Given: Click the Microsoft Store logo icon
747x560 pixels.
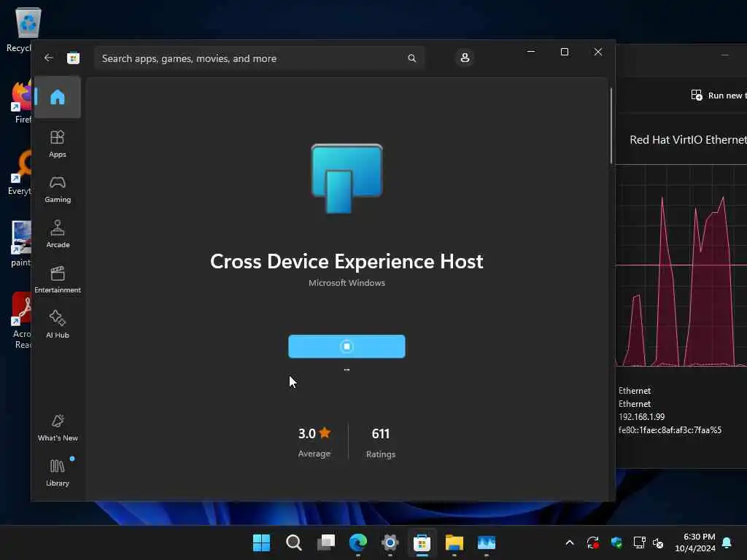Looking at the screenshot, I should (x=74, y=58).
